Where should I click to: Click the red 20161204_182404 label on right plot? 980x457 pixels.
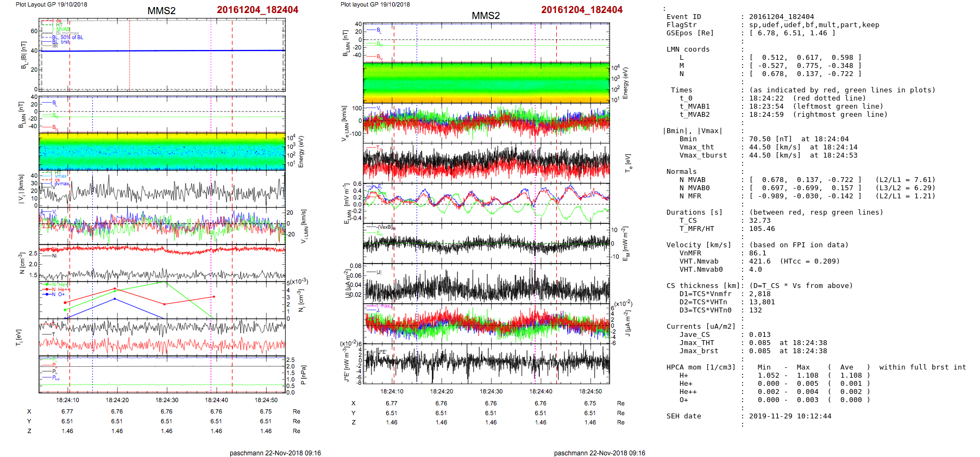click(x=581, y=10)
